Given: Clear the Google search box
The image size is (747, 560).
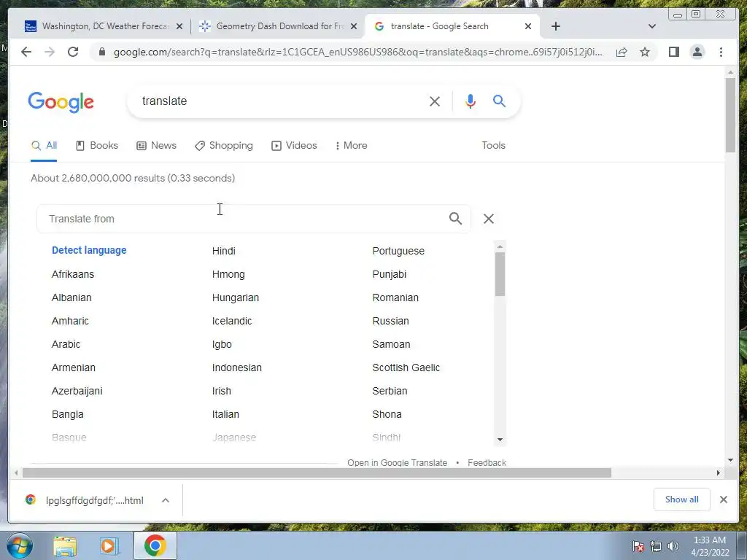Looking at the screenshot, I should [435, 101].
